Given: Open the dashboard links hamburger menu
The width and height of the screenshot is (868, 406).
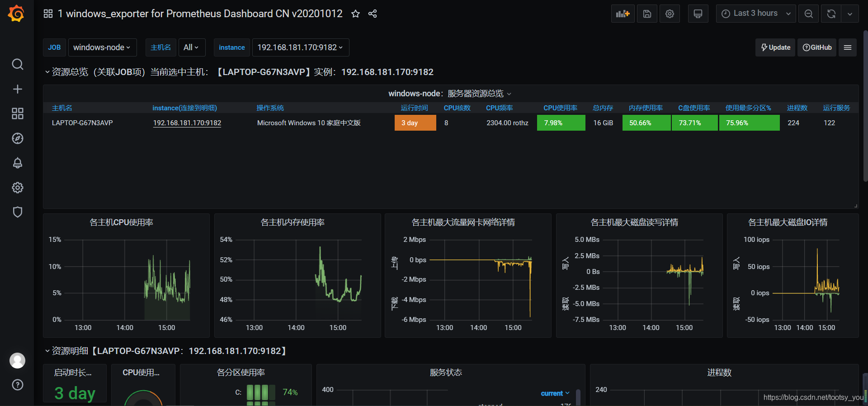Looking at the screenshot, I should tap(848, 47).
